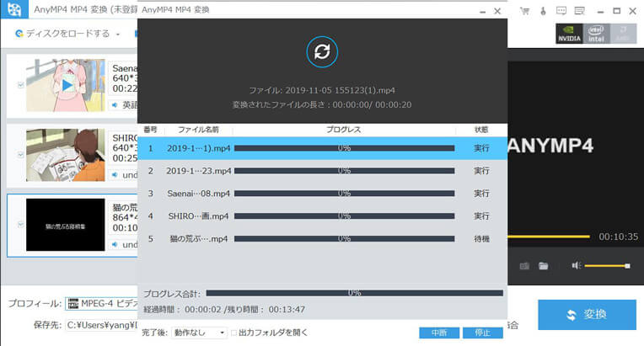Click the number column header
This screenshot has height=346, width=644.
151,130
